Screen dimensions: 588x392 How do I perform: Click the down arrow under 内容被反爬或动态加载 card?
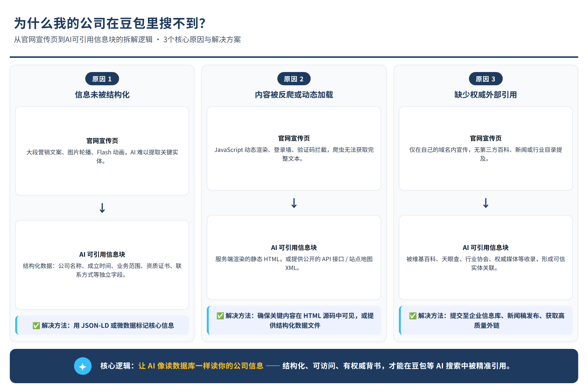pyautogui.click(x=294, y=203)
